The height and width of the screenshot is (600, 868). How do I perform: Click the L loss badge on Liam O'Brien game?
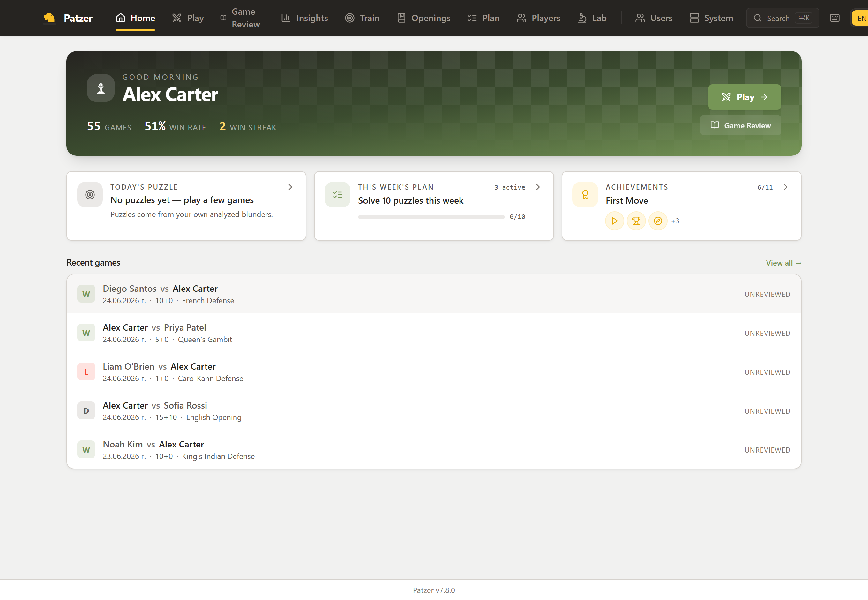point(86,372)
